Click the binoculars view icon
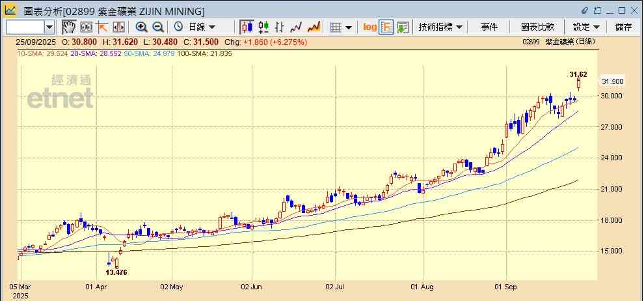 [x=87, y=27]
